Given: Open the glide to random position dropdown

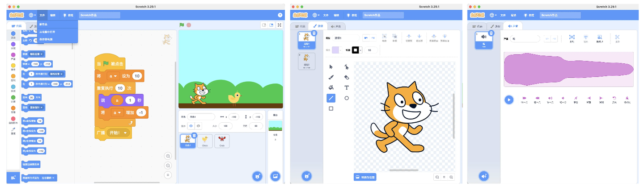Looking at the screenshot, I should [57, 74].
